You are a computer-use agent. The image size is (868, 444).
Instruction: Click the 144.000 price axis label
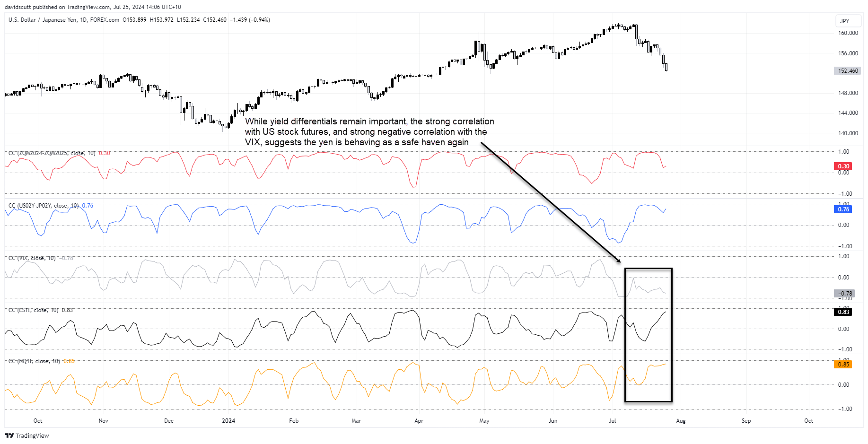pyautogui.click(x=848, y=113)
